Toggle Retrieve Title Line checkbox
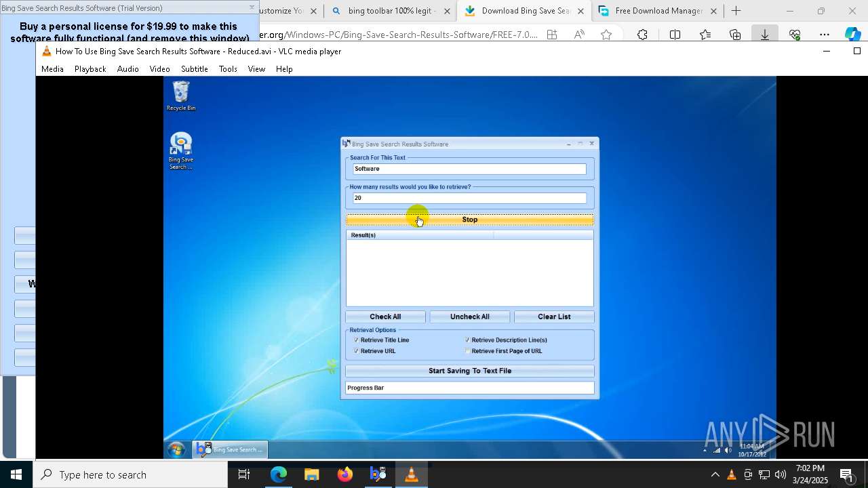 [356, 340]
